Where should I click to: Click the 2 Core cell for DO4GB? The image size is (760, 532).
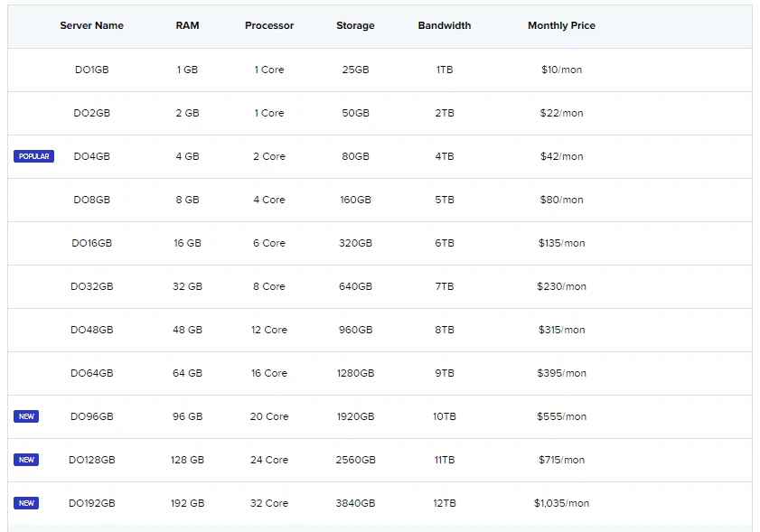(268, 156)
